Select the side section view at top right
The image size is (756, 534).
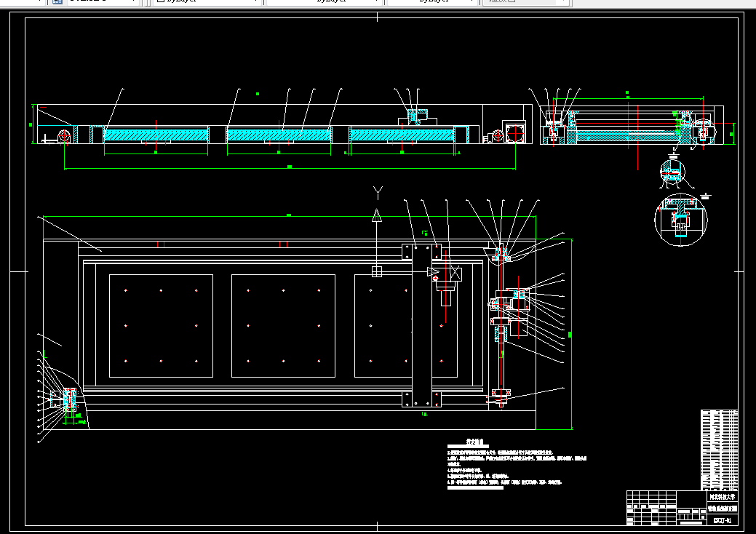[632, 125]
